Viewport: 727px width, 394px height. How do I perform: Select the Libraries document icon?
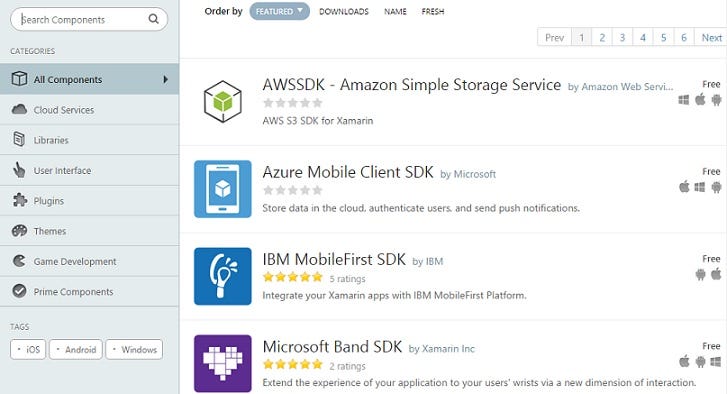tap(19, 139)
